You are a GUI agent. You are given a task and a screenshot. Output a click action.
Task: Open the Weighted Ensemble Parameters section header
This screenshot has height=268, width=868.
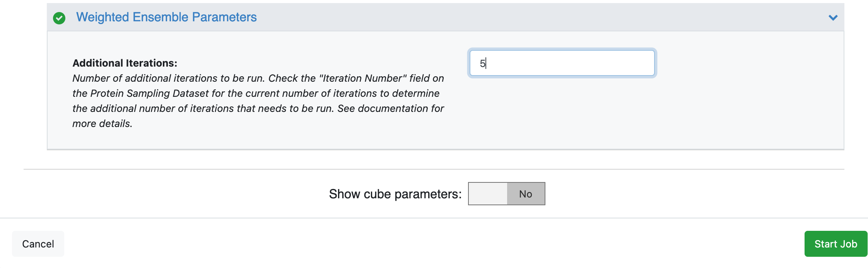[x=167, y=17]
